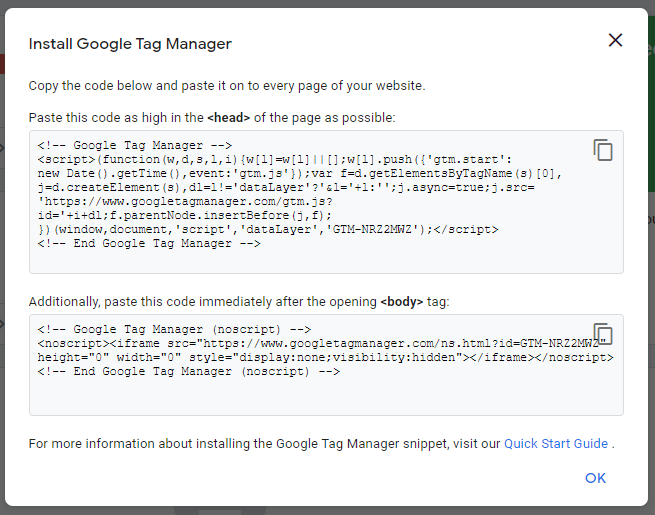
Task: Click the opening "<!-- Google Tag Manager -->" comment line
Action: [135, 145]
